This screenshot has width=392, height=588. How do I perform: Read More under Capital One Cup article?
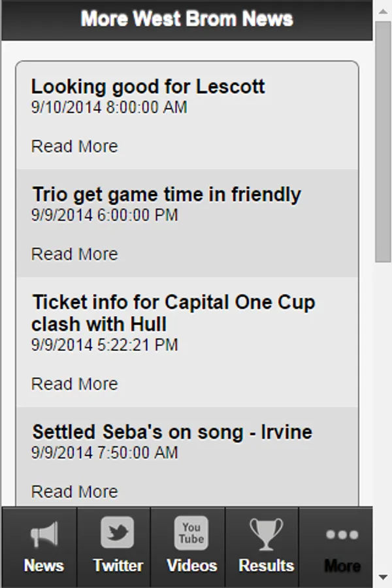coord(74,384)
